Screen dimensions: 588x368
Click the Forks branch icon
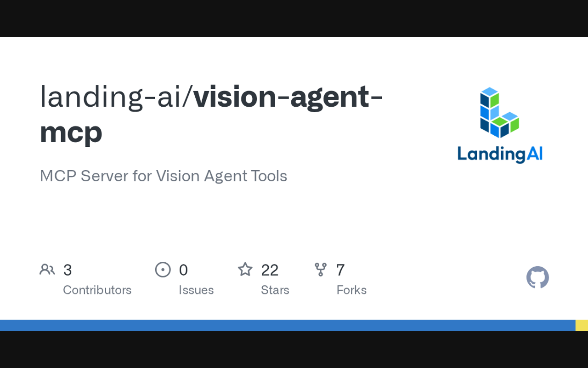pyautogui.click(x=321, y=270)
